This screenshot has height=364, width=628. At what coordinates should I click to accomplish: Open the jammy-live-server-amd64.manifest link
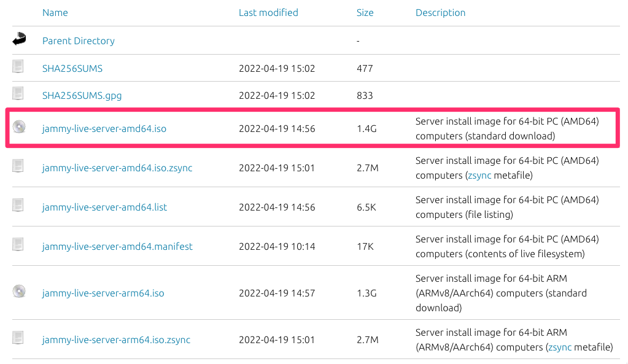point(117,246)
